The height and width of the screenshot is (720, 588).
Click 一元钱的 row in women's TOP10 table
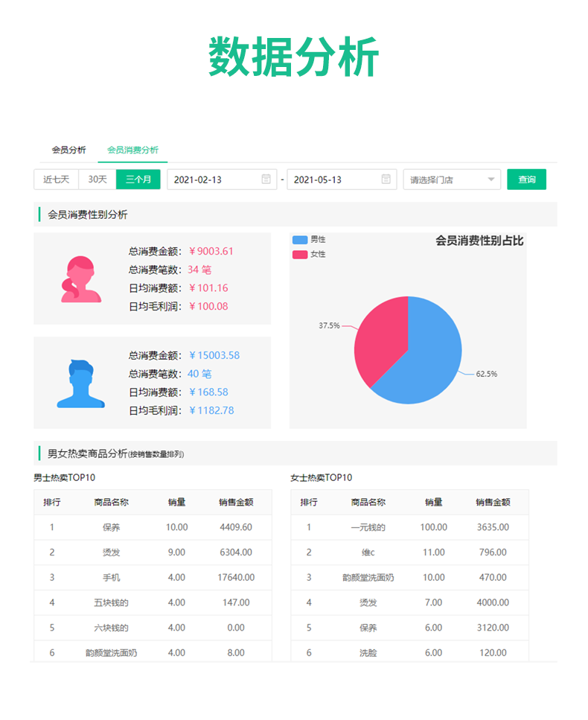tap(409, 527)
